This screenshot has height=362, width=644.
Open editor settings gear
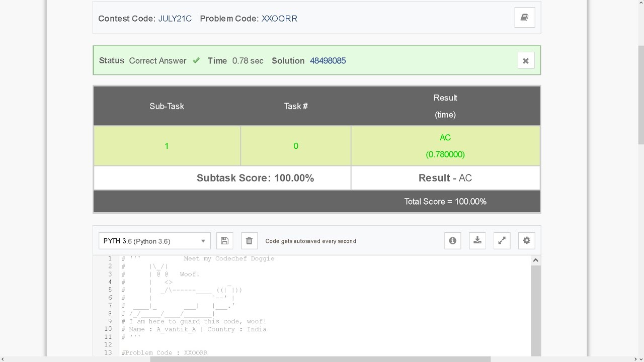pyautogui.click(x=527, y=241)
